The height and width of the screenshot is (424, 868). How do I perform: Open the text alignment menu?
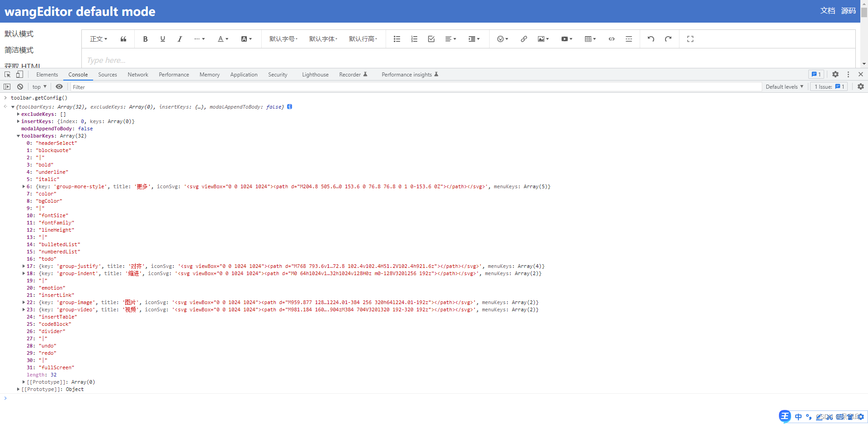click(451, 39)
